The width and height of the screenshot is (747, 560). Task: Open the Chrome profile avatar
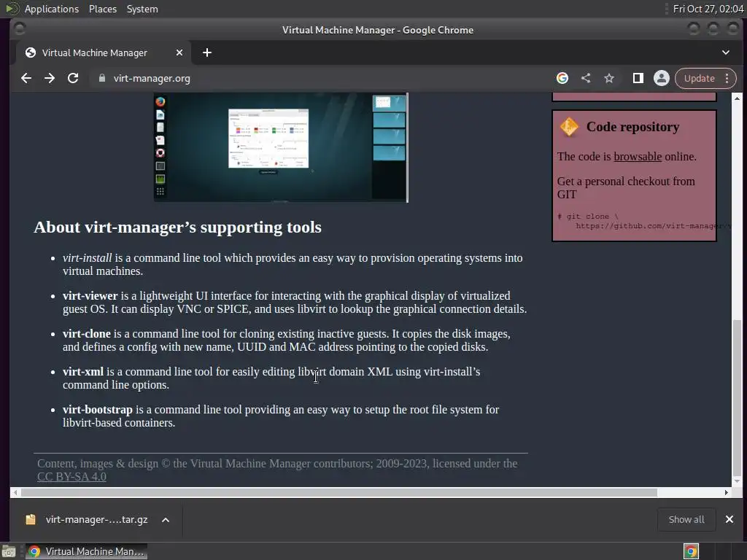click(661, 78)
